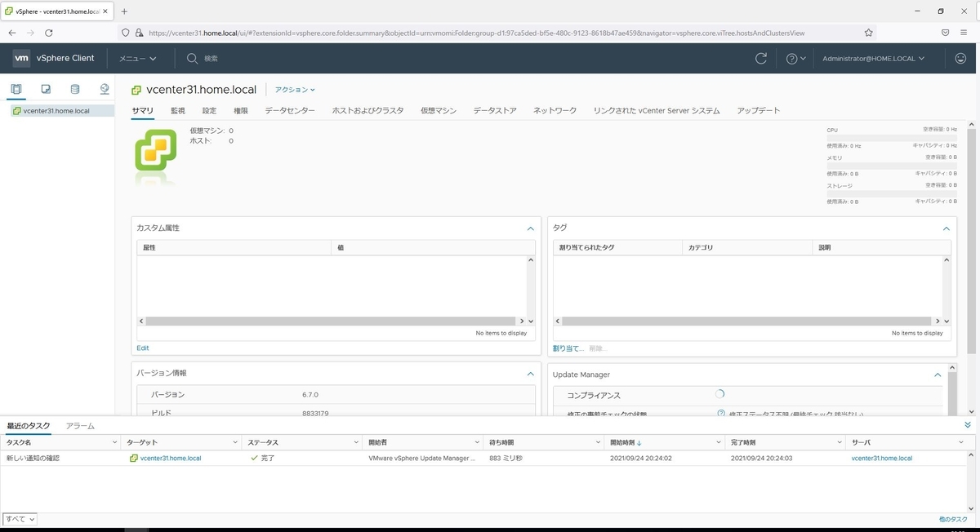Click the search magnifier icon
The height and width of the screenshot is (532, 980).
coord(192,58)
